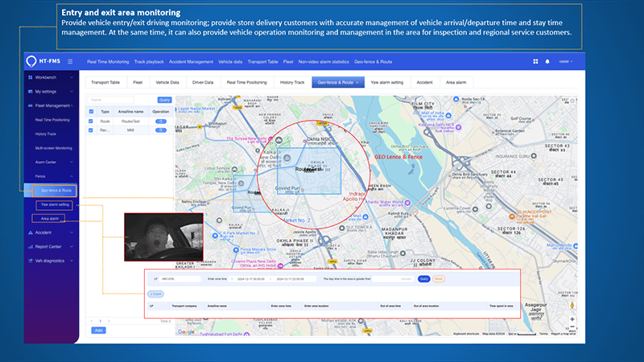Click the Accident sidebar icon

(31, 232)
